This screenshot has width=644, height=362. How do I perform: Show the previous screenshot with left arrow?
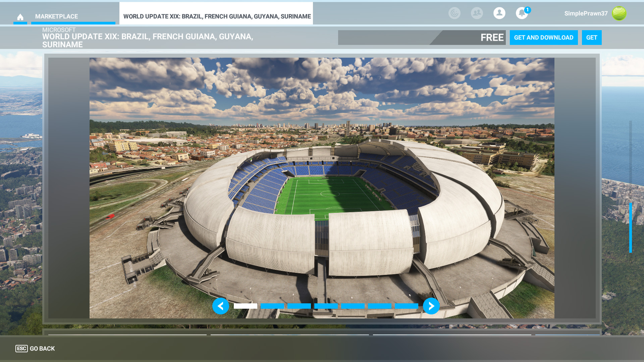point(221,306)
